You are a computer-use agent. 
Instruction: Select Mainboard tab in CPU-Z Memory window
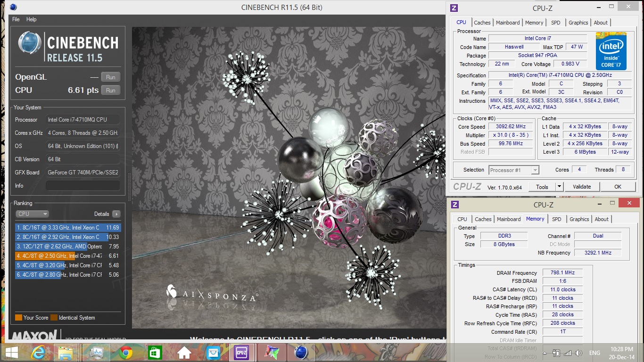pos(509,219)
